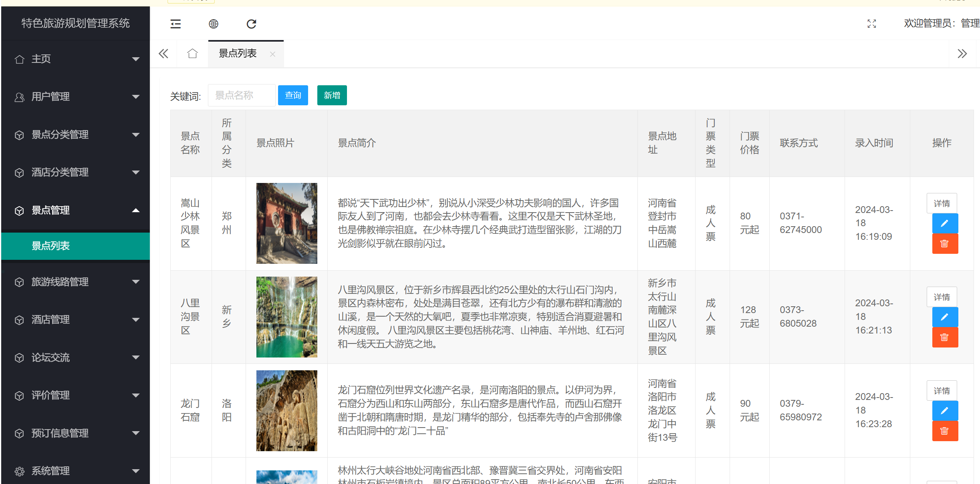
Task: Click the 系统管理 gear icon in sidebar
Action: coord(19,471)
